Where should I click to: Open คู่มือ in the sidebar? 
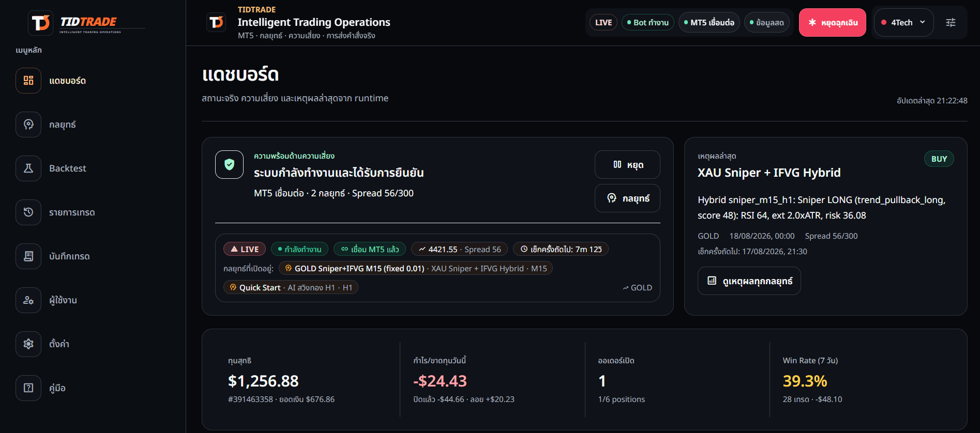pyautogui.click(x=57, y=388)
